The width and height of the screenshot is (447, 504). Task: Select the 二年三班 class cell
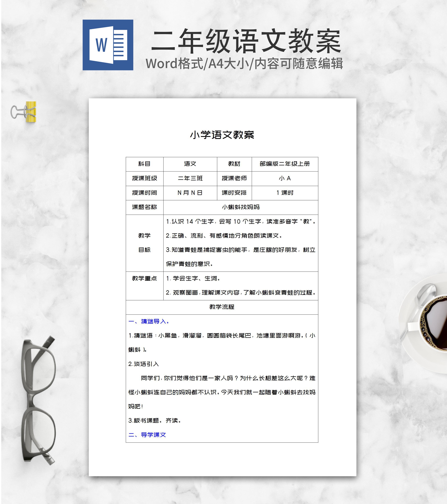click(x=190, y=178)
